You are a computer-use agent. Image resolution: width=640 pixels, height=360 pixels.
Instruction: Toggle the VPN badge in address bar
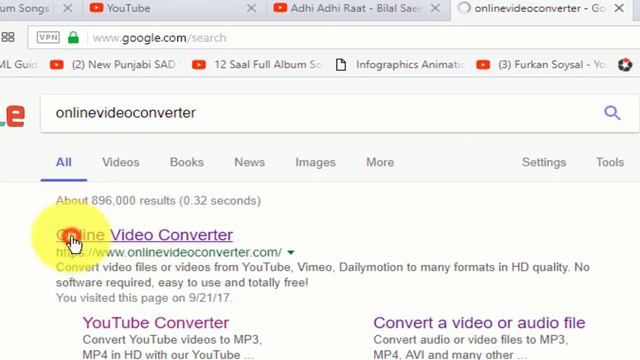(x=48, y=38)
